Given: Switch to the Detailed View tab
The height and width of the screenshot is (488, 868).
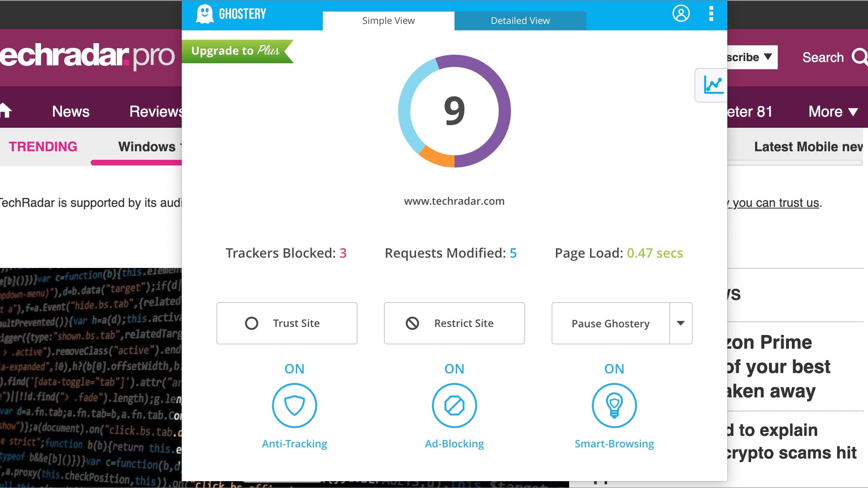Looking at the screenshot, I should (520, 21).
